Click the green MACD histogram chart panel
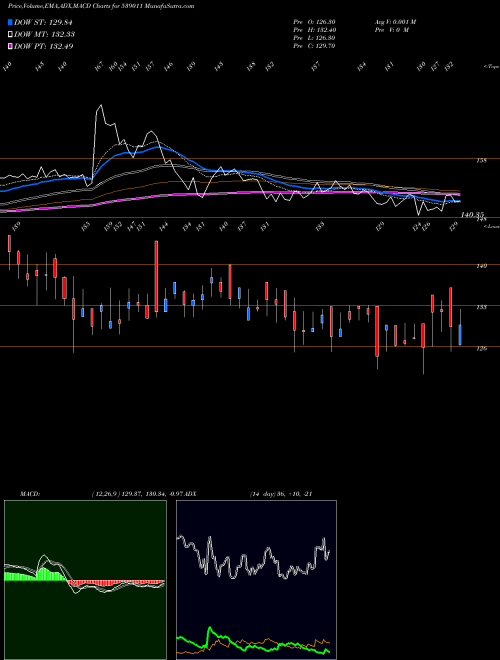 [x=85, y=580]
